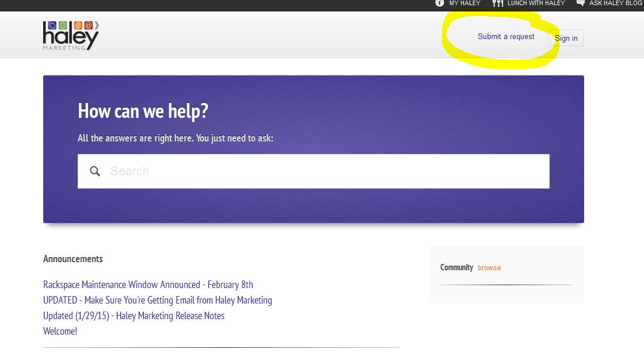Open the Submit a request link
Image resolution: width=644 pixels, height=353 pixels.
click(506, 37)
